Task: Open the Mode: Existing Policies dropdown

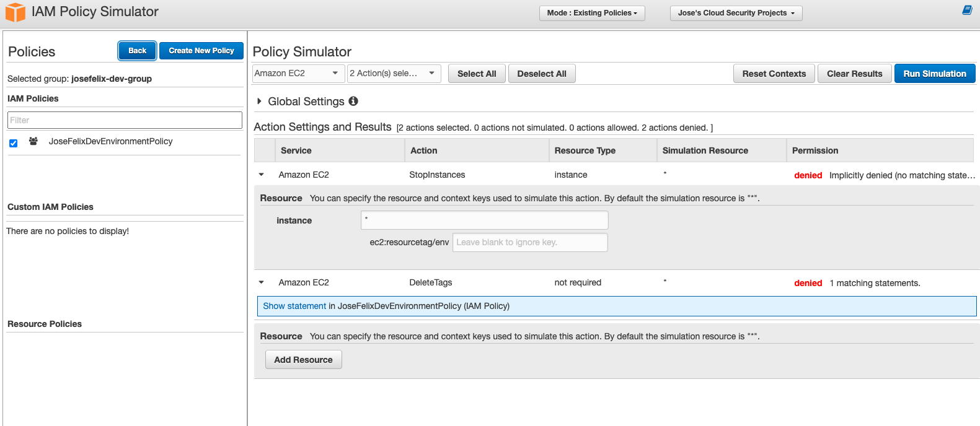Action: 592,13
